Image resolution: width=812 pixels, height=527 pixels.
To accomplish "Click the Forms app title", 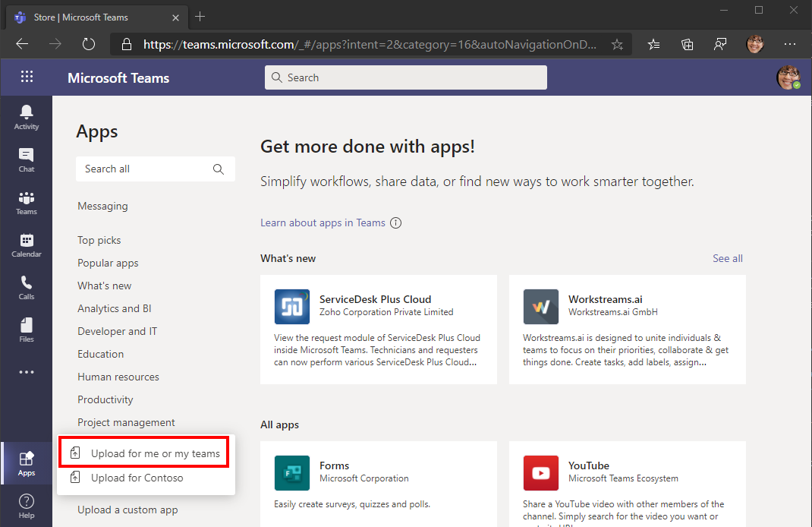I will 334,465.
